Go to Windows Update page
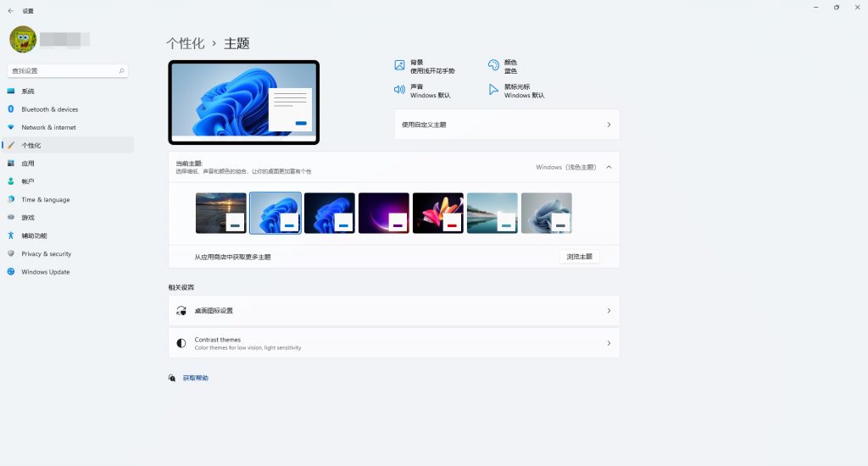The image size is (868, 466). tap(68, 272)
